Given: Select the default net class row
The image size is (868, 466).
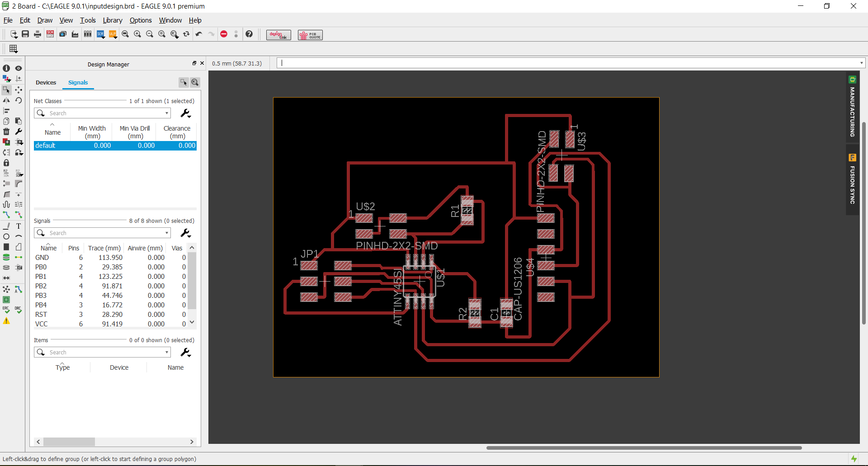Looking at the screenshot, I should click(115, 146).
